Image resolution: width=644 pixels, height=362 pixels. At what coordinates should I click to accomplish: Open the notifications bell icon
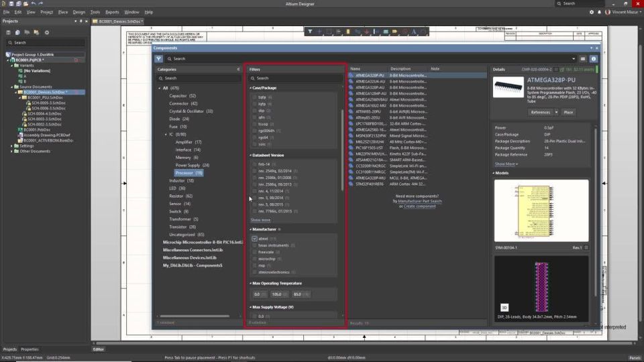pyautogui.click(x=599, y=12)
